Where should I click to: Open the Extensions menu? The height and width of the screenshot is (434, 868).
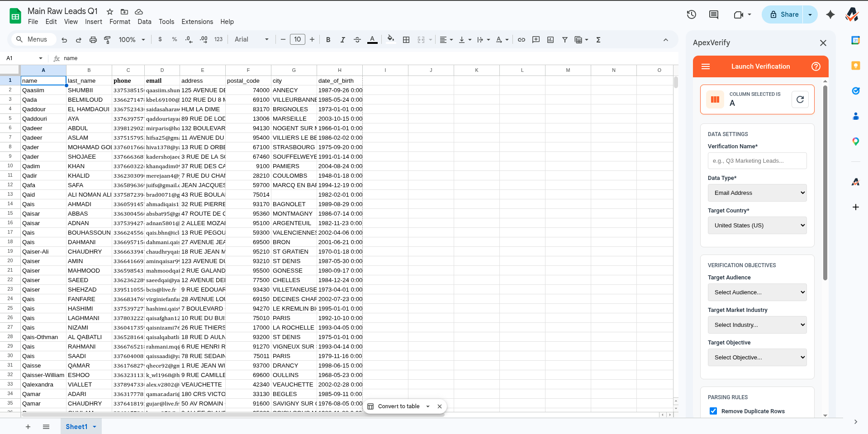pos(197,22)
